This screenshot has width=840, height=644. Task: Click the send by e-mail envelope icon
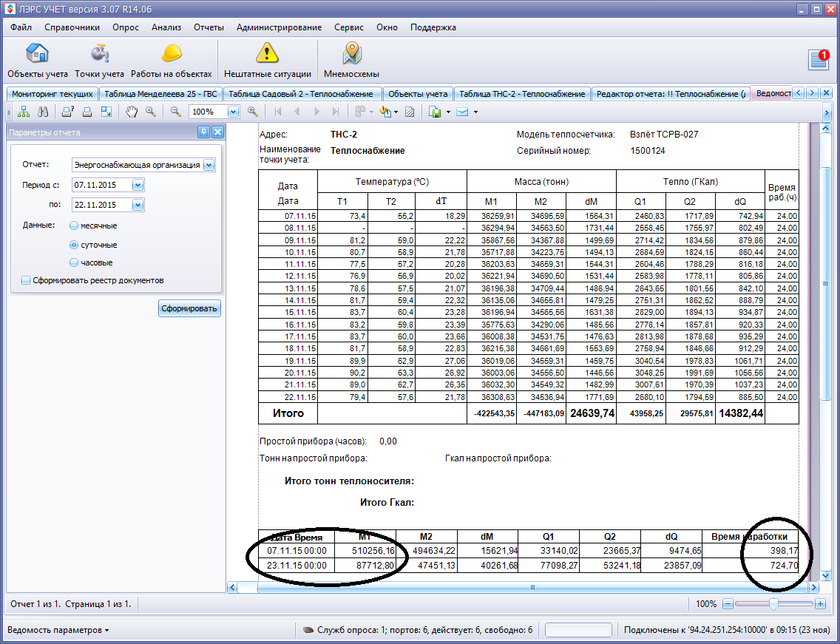(x=462, y=112)
